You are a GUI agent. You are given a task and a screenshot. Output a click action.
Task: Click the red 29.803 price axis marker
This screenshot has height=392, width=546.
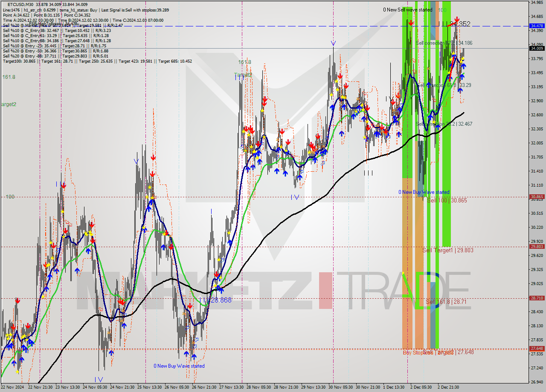[x=537, y=247]
